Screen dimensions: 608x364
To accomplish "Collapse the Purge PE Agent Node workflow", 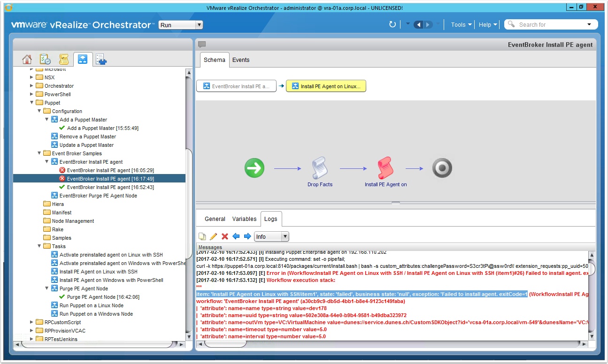I will pyautogui.click(x=47, y=288).
